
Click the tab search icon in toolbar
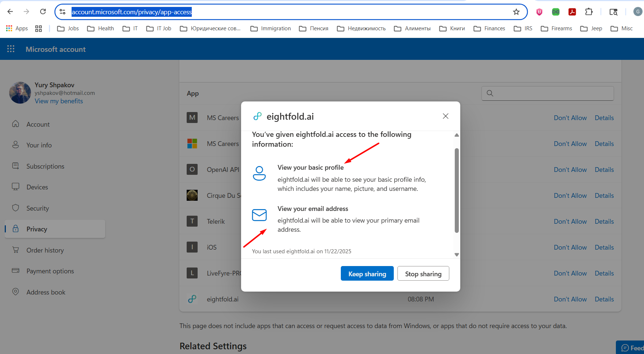(x=613, y=12)
